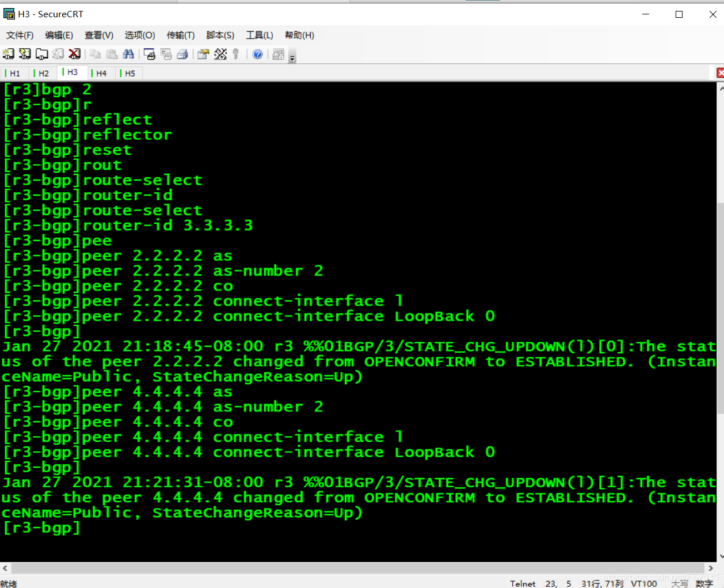
Task: Click the Public Key key icon
Action: [236, 54]
